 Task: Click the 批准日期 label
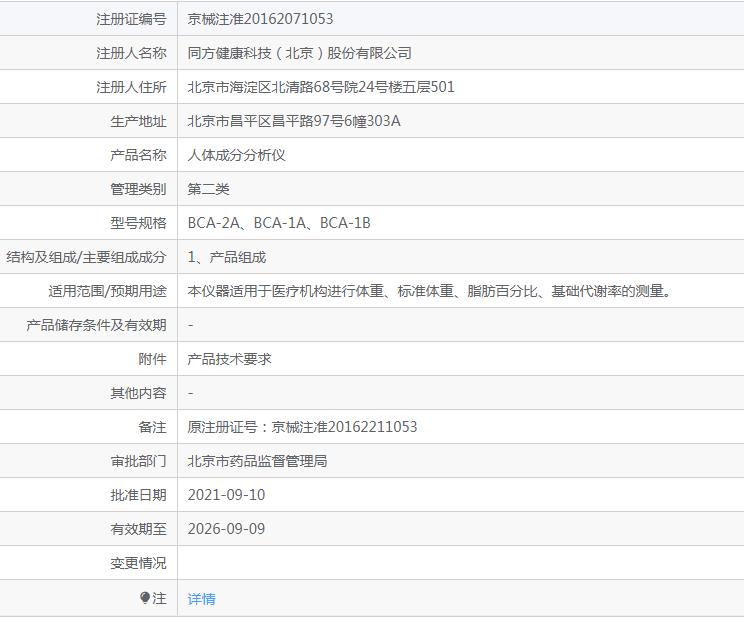(139, 495)
